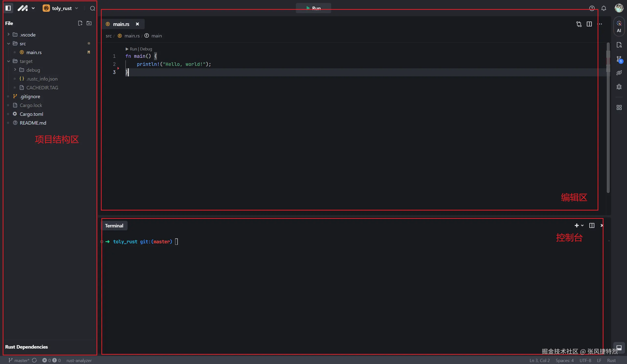Image resolution: width=627 pixels, height=364 pixels.
Task: Open the extensions grid icon
Action: (619, 107)
